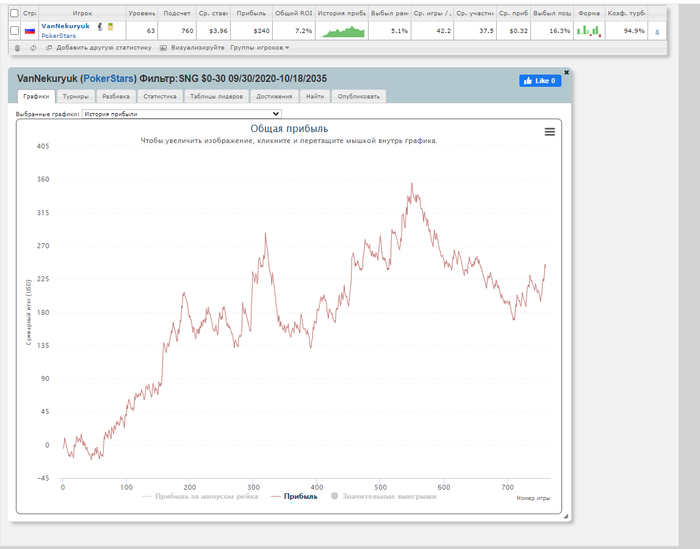Click 'Добавить другую статистику' button

pyautogui.click(x=99, y=47)
